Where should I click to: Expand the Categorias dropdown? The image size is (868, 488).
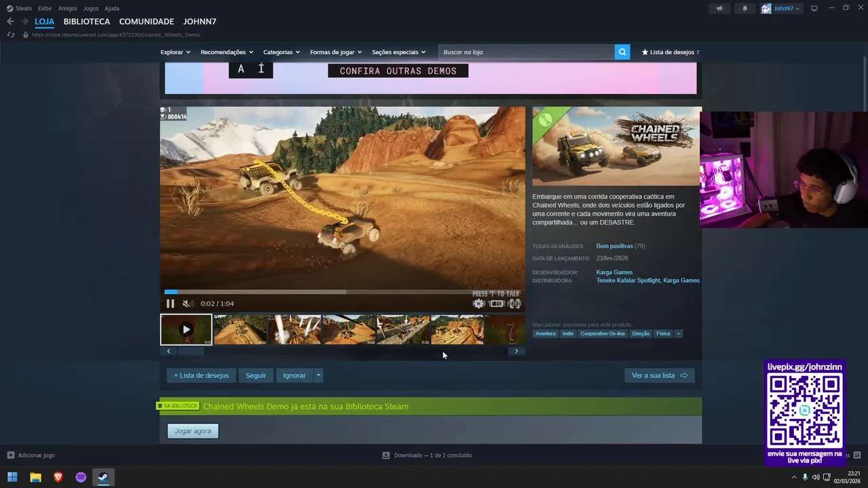[x=281, y=52]
